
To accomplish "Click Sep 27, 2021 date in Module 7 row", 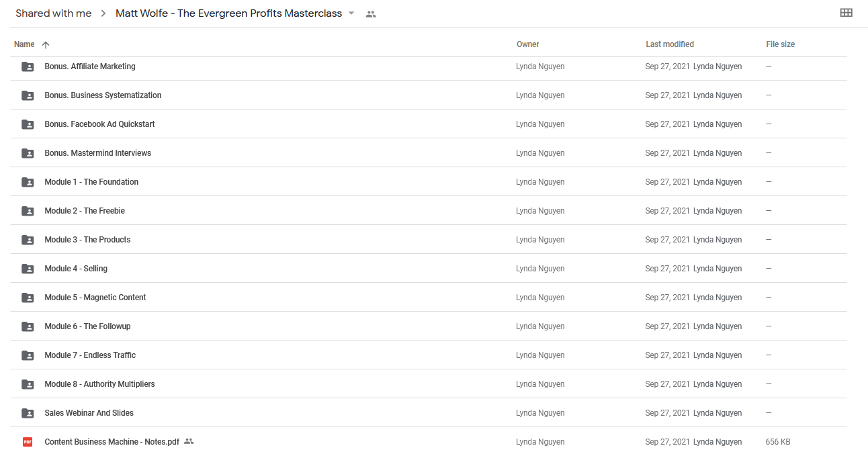I will (x=668, y=355).
